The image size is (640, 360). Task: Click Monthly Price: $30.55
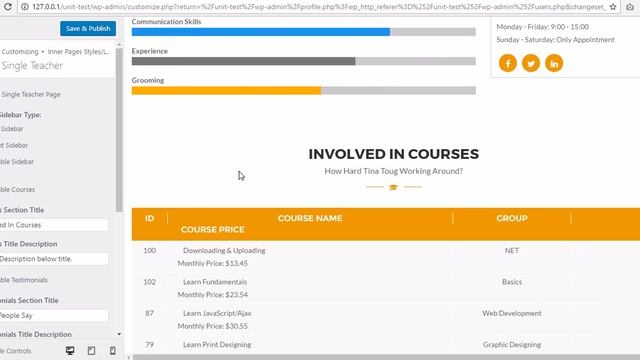[213, 326]
